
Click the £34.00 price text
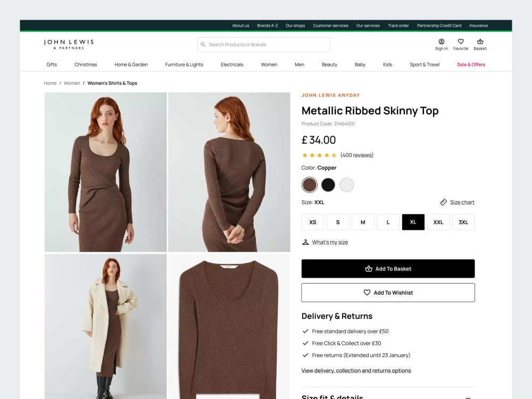pos(318,140)
